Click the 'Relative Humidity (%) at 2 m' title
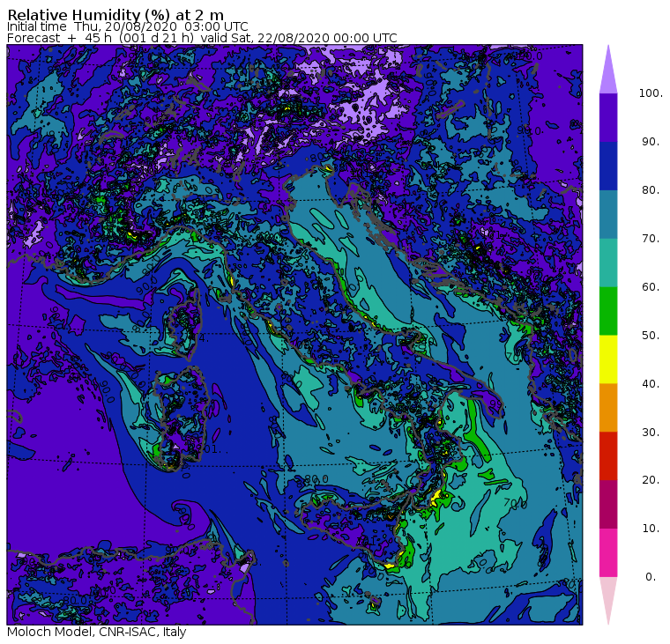This screenshot has width=670, height=644. pyautogui.click(x=115, y=14)
